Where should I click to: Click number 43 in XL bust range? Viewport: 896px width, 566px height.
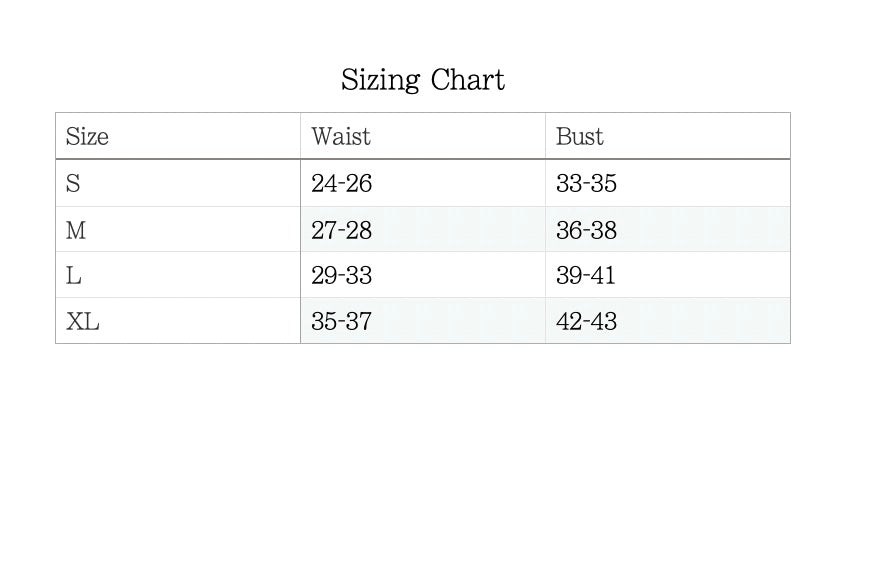pos(603,322)
